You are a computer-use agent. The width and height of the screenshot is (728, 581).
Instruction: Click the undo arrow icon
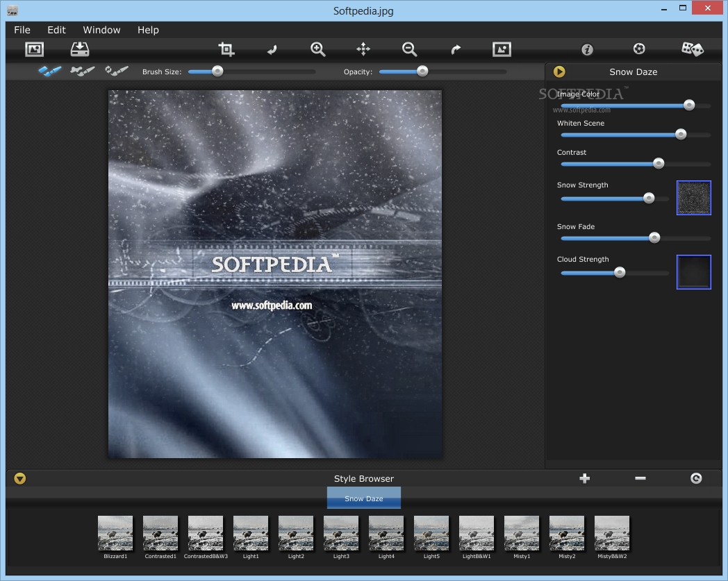point(272,49)
